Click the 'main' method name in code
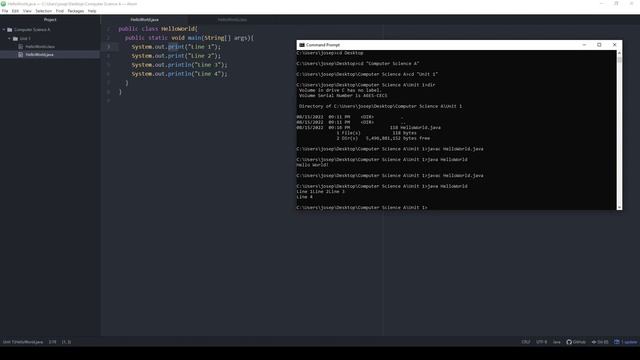This screenshot has width=640, height=360. 195,38
